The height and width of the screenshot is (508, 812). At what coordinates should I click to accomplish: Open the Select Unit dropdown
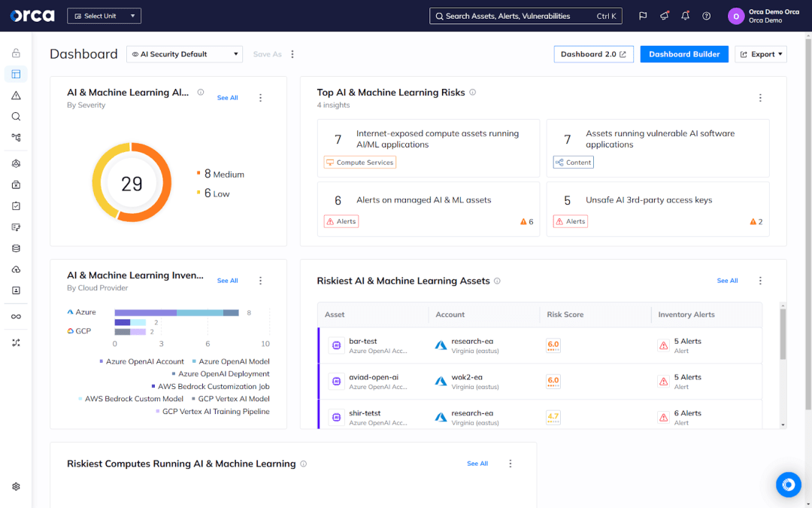pos(104,16)
